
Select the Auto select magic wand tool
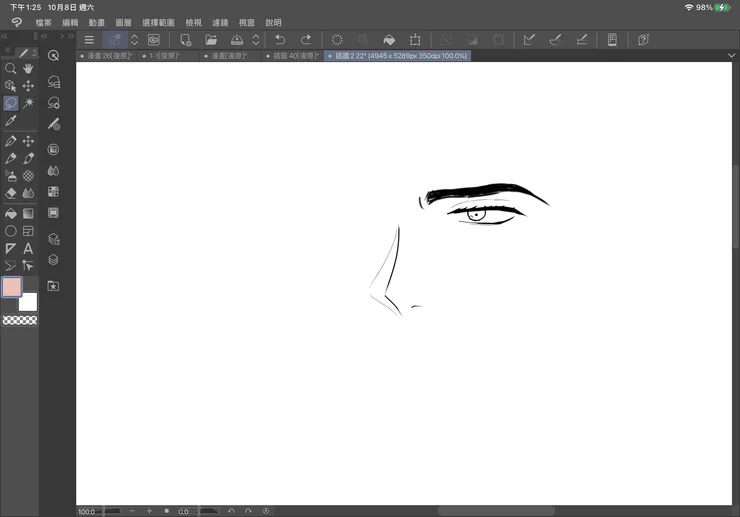coord(28,103)
